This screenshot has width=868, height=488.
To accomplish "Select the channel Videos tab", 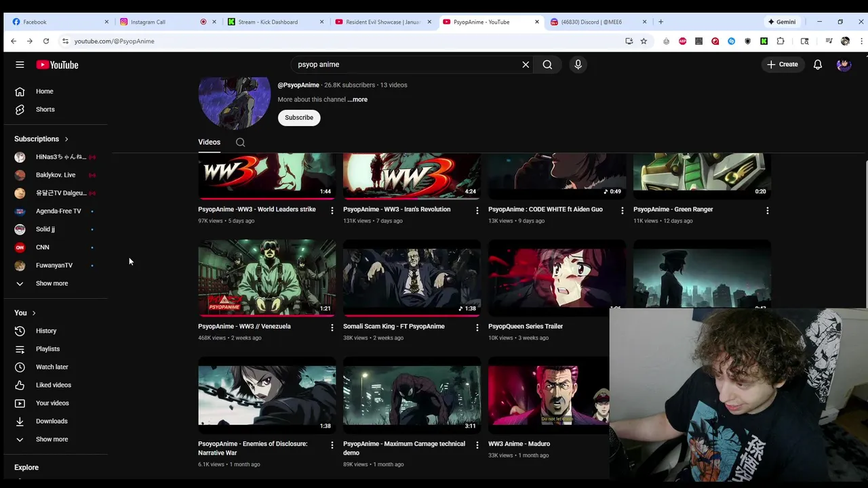I will coord(209,142).
